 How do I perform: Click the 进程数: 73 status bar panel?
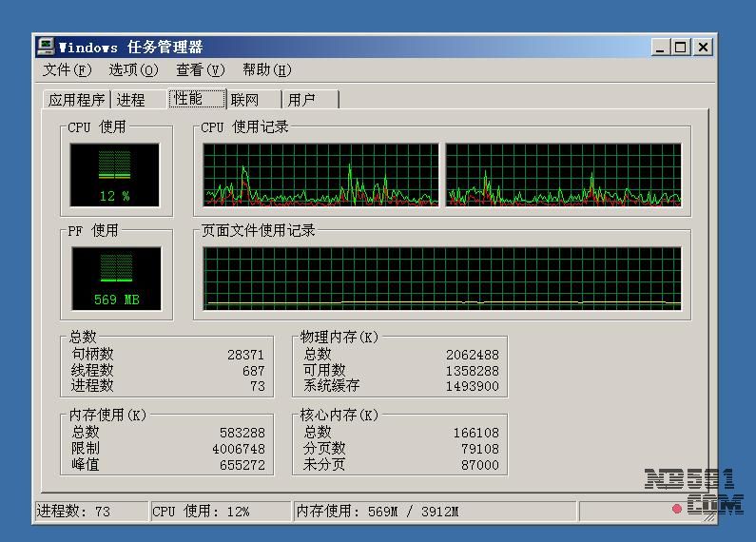click(90, 512)
